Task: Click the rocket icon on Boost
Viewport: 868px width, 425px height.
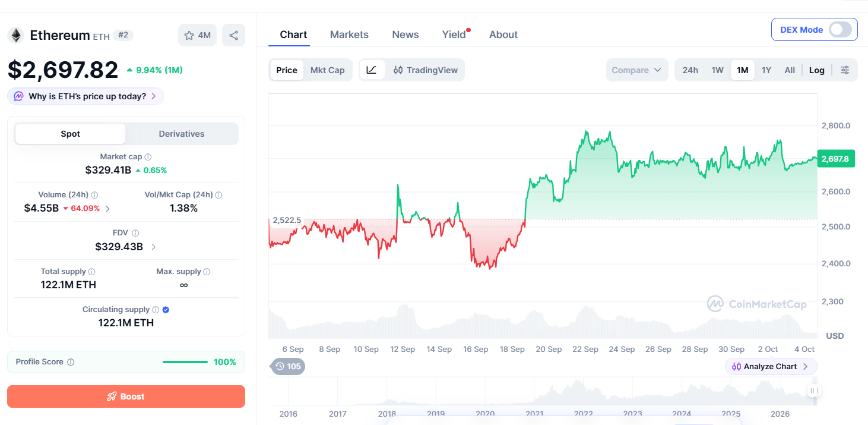Action: click(112, 396)
